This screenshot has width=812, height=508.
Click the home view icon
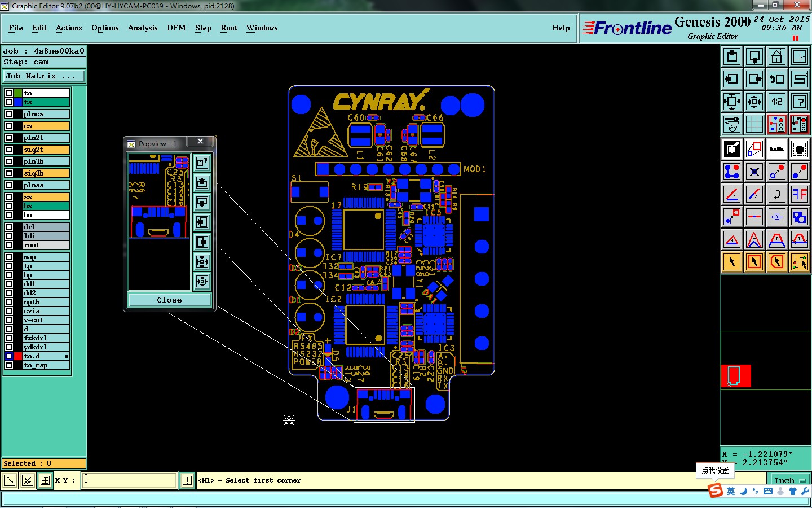click(x=777, y=56)
